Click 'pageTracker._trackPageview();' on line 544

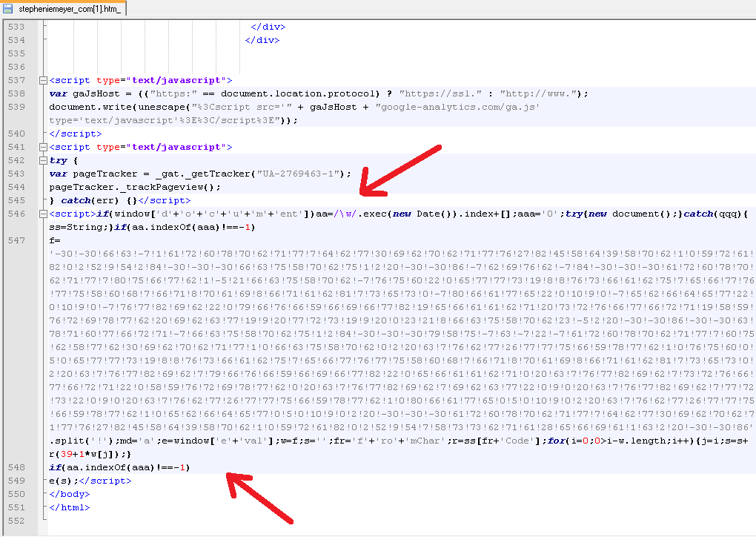[x=135, y=187]
